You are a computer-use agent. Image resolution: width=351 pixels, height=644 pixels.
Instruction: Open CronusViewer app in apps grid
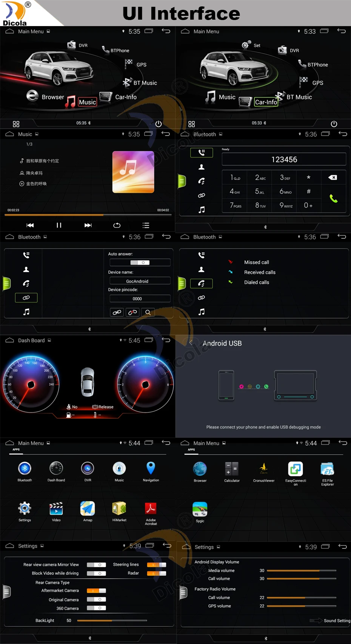click(264, 472)
